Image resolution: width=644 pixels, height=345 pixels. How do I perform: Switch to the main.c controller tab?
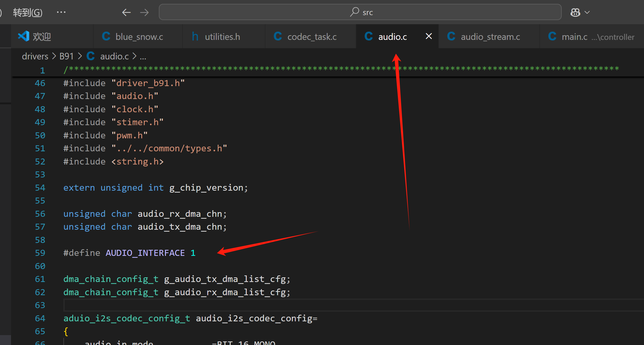(x=591, y=37)
